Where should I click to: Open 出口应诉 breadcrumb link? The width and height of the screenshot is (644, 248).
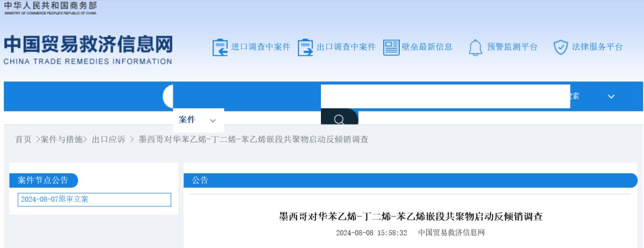(x=108, y=139)
